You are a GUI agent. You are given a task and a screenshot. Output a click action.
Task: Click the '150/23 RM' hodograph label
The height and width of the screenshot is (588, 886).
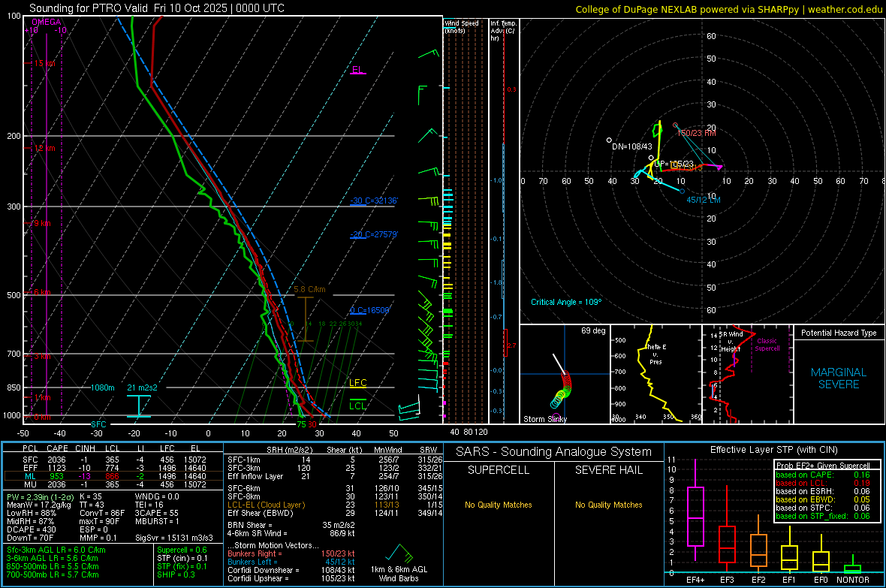697,133
